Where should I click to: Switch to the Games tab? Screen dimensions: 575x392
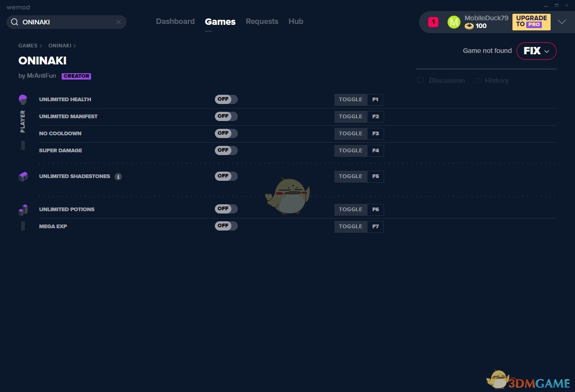(x=220, y=22)
